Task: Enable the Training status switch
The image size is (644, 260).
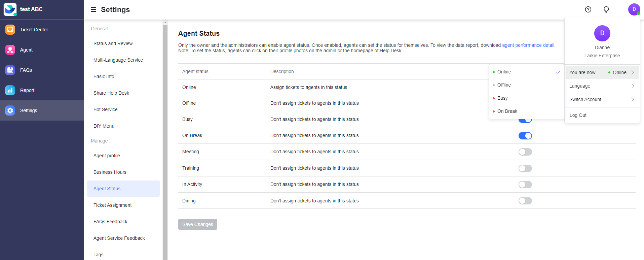Action: pos(525,168)
